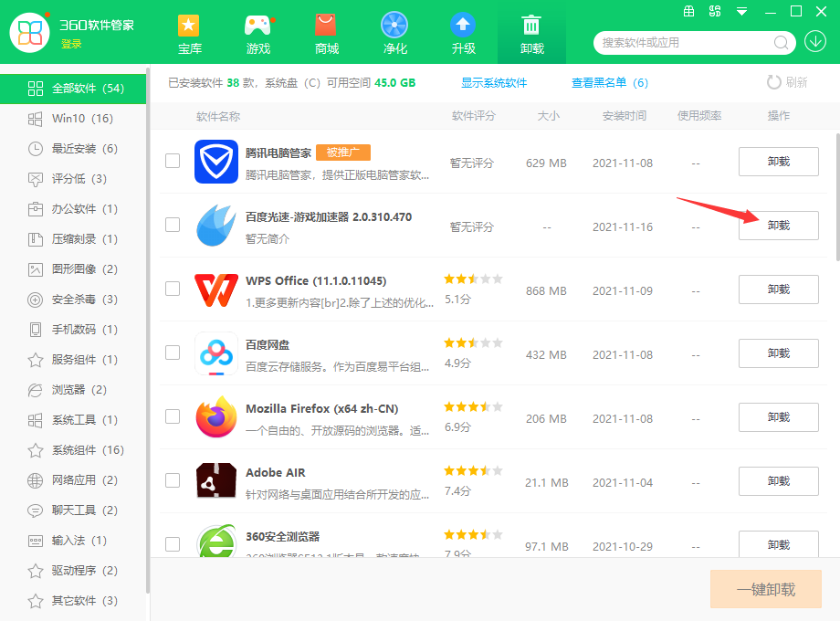
Task: Select 系统组件 (16) category
Action: [73, 449]
